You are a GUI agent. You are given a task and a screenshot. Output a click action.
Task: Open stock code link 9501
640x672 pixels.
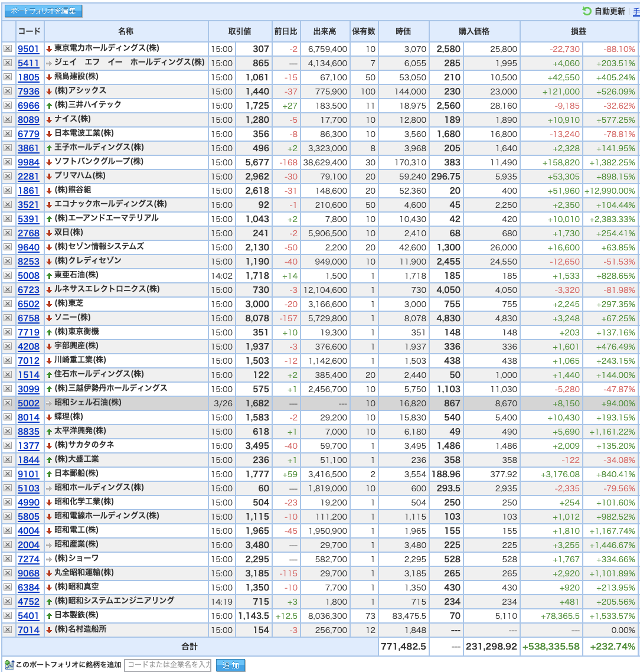pos(28,49)
